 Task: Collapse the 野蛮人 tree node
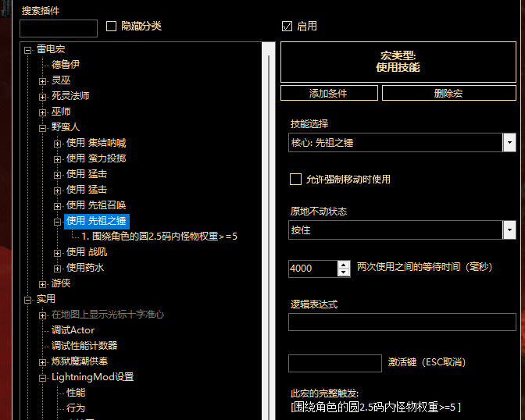click(43, 127)
